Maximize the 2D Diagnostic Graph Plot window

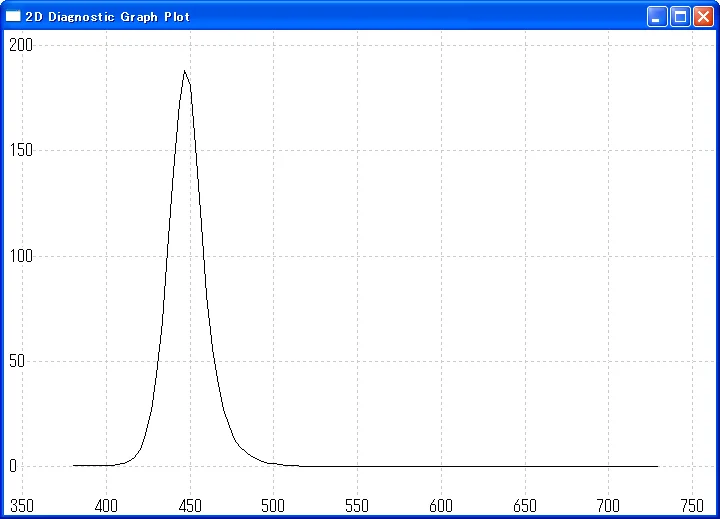(x=680, y=17)
